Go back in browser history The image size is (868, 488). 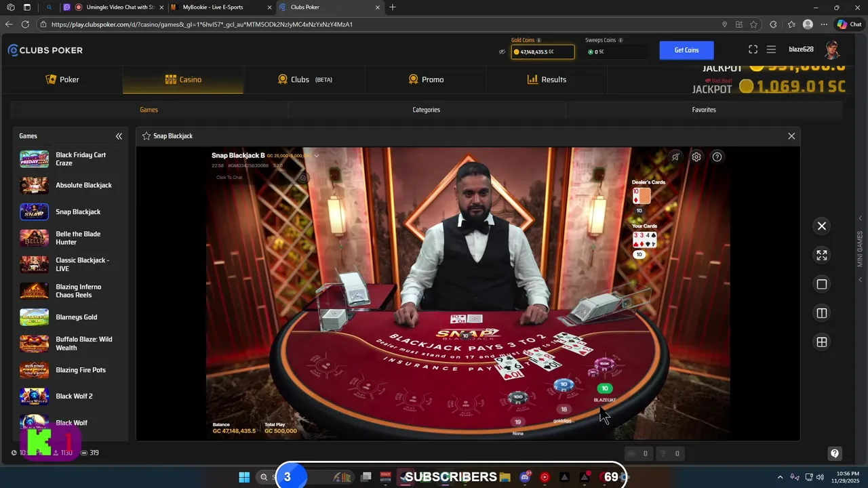tap(9, 24)
